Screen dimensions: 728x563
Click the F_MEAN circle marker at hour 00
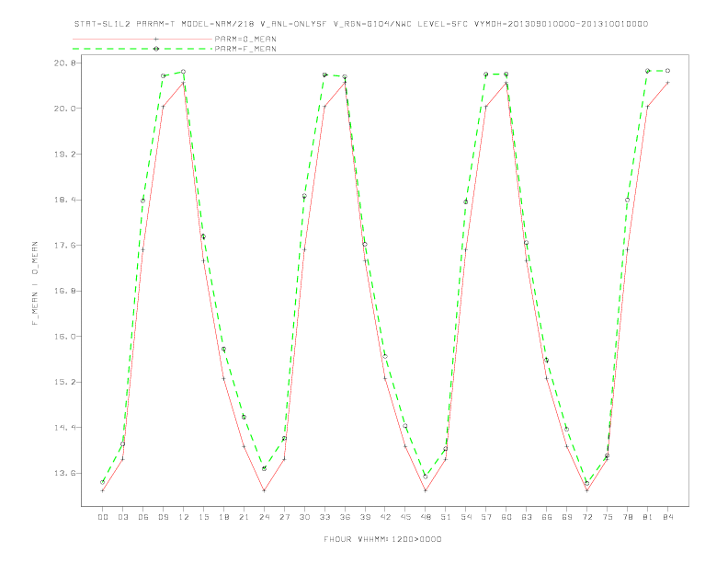click(103, 482)
